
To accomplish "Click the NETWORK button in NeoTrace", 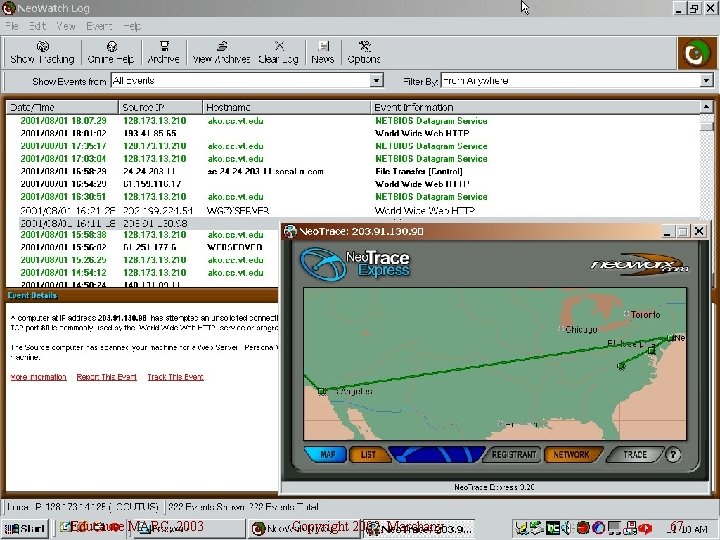I will pos(571,455).
